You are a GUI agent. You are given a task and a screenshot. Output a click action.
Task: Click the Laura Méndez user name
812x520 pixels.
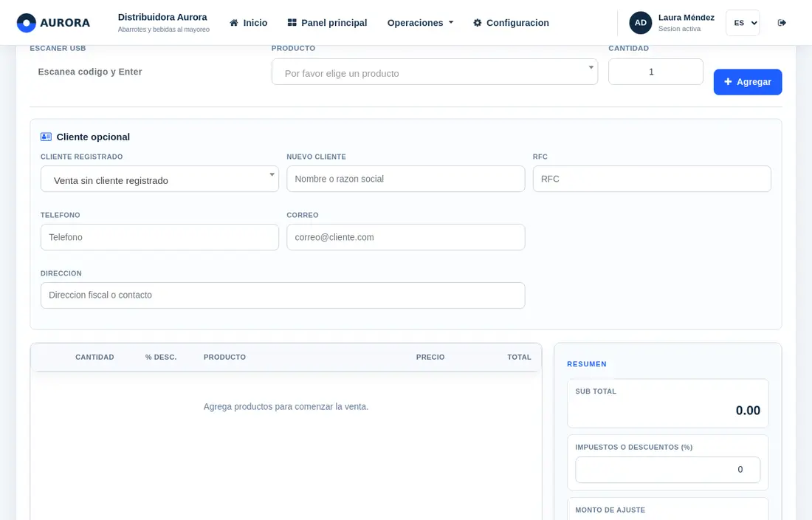point(687,18)
